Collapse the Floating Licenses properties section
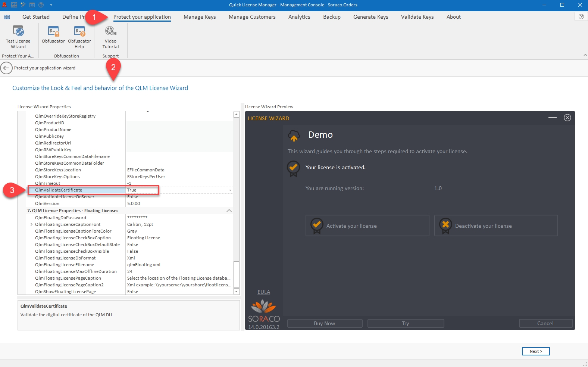This screenshot has width=588, height=367. pyautogui.click(x=229, y=211)
